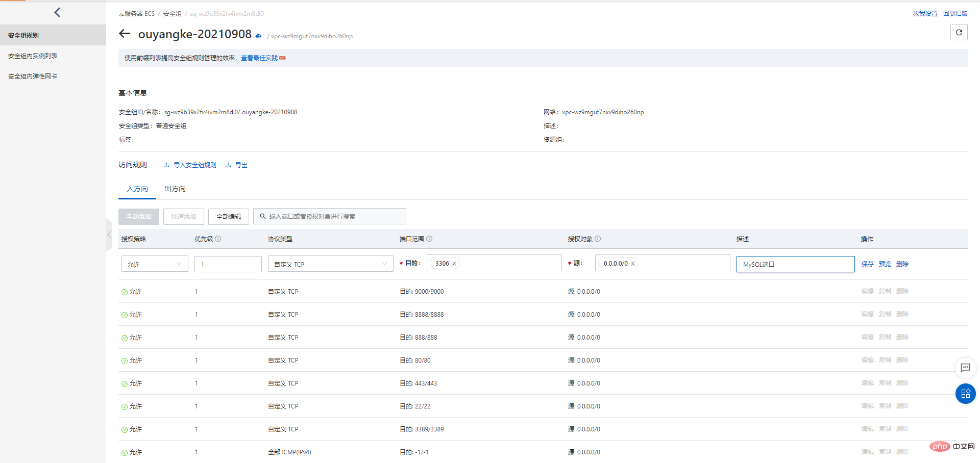Viewport: 980px width, 463px height.
Task: Click the 安全组 breadcrumb
Action: click(x=173, y=14)
